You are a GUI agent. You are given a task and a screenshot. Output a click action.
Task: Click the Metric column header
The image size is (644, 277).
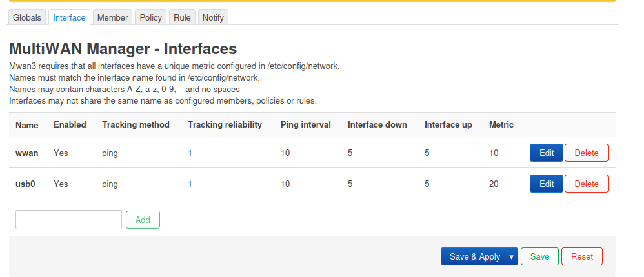coord(501,124)
